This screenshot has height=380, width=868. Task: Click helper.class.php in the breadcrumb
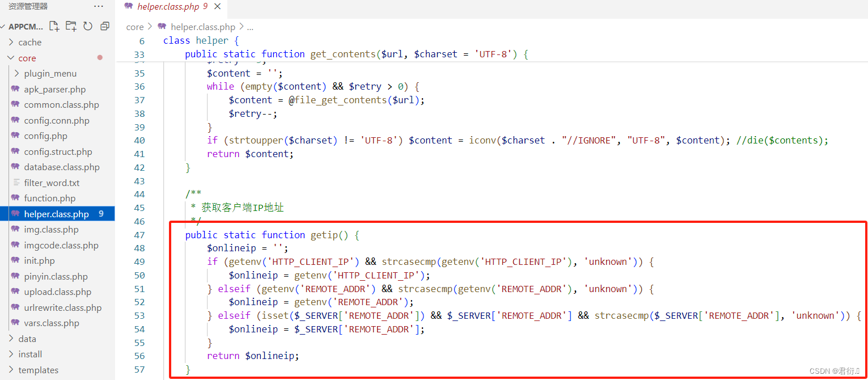[x=203, y=27]
